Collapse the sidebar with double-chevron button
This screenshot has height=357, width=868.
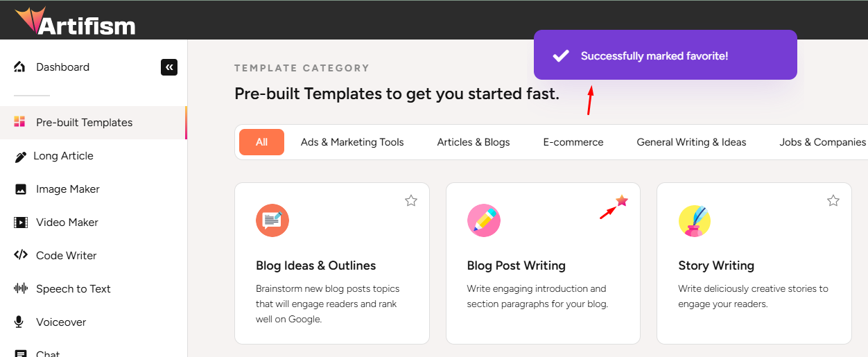169,67
